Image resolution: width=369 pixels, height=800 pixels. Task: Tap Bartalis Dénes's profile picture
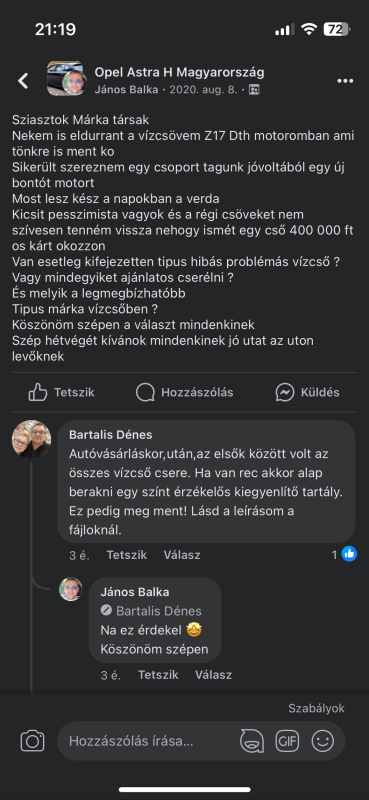click(31, 440)
